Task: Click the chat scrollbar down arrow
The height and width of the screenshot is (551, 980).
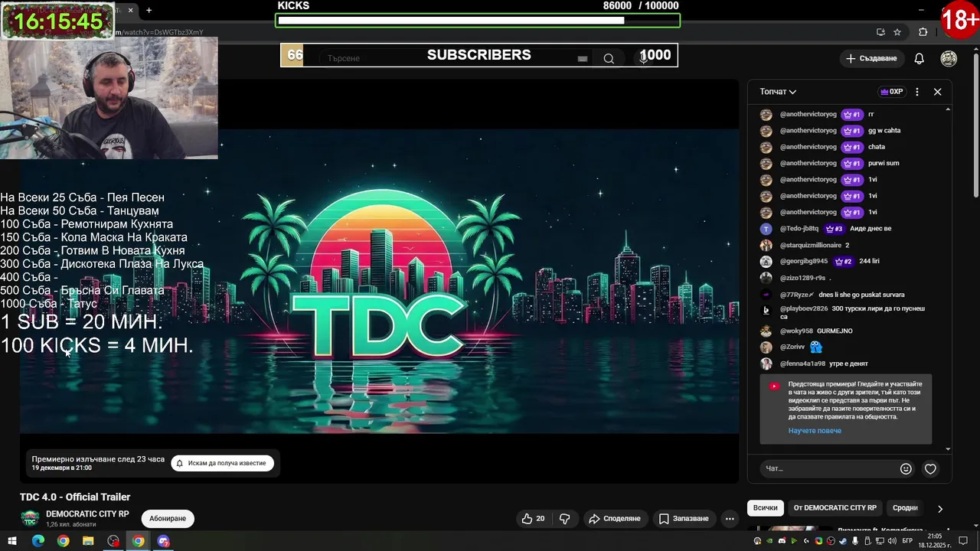Action: coord(948,449)
